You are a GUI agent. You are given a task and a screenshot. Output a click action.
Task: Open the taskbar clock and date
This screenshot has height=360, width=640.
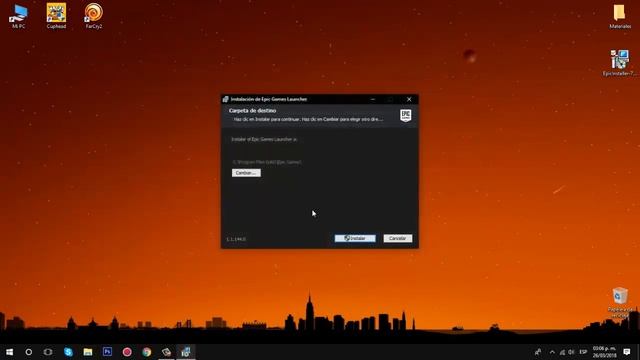click(604, 352)
